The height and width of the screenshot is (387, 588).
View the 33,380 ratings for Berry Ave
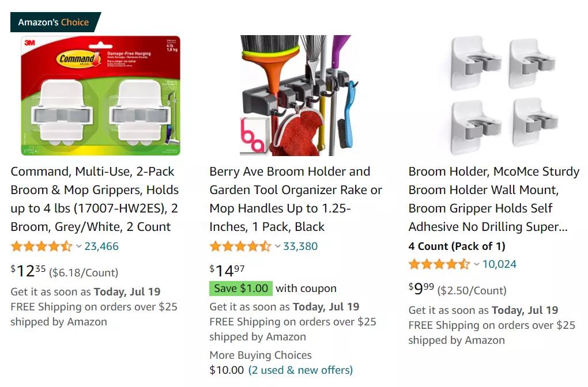click(300, 246)
